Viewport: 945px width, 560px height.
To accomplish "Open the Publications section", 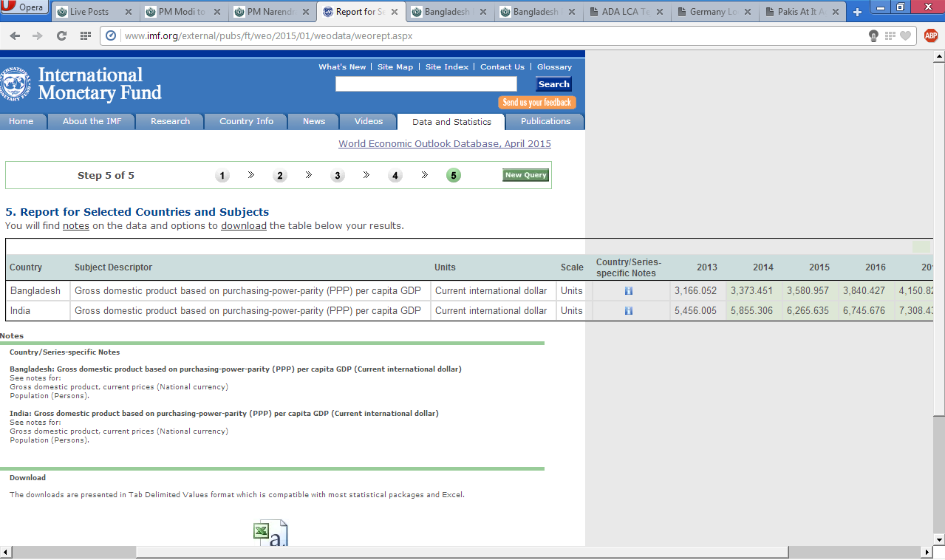I will click(x=545, y=121).
